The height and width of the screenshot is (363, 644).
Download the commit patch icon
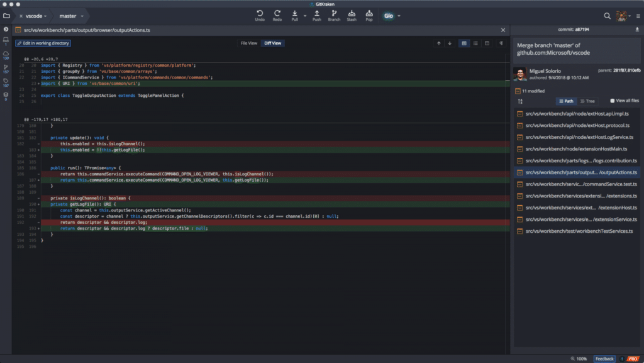click(x=637, y=30)
